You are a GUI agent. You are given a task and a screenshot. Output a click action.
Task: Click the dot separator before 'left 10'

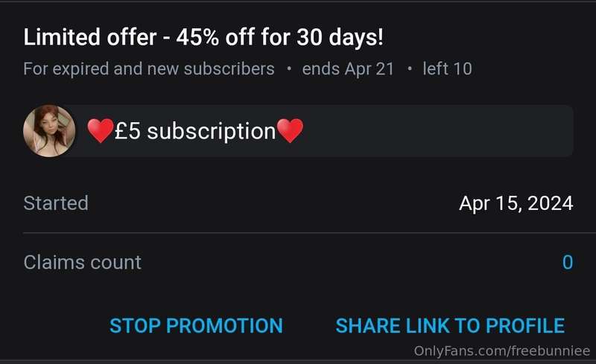pos(409,68)
